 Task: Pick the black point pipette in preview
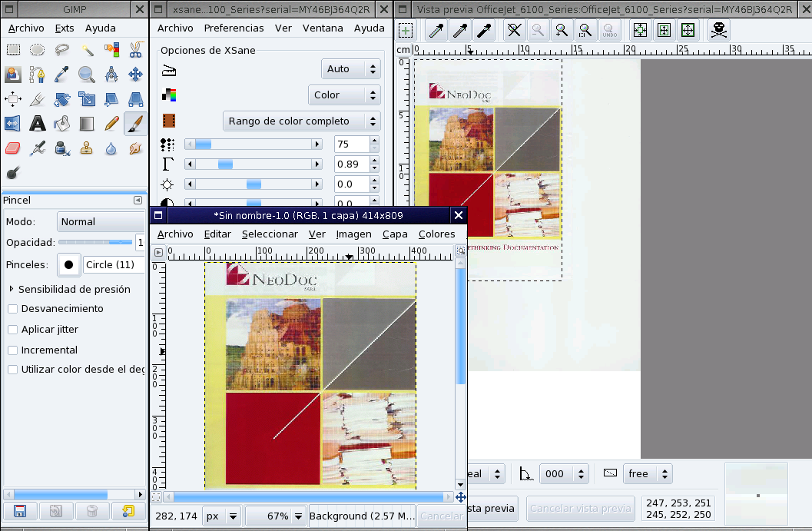(x=485, y=31)
